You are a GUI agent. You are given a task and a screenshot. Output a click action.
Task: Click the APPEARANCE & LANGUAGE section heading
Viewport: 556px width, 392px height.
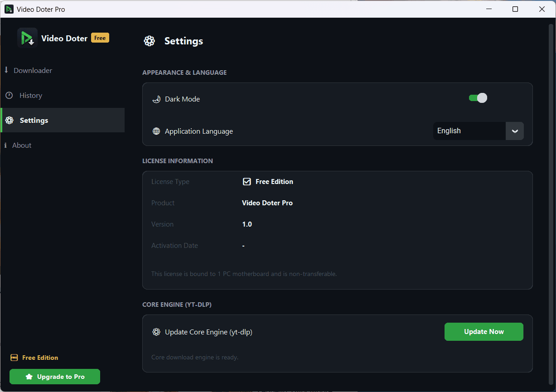click(x=184, y=73)
